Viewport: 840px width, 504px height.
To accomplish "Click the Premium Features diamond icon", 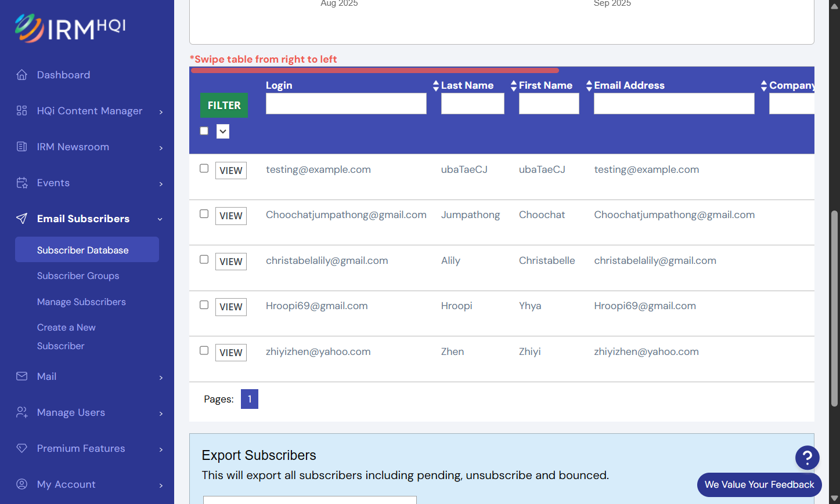I will (x=22, y=448).
